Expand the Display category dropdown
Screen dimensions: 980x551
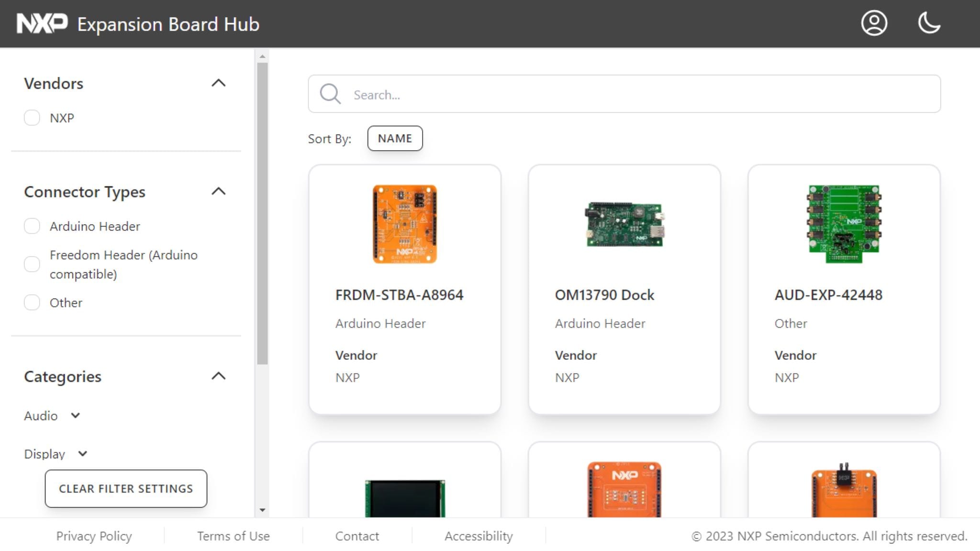coord(82,453)
